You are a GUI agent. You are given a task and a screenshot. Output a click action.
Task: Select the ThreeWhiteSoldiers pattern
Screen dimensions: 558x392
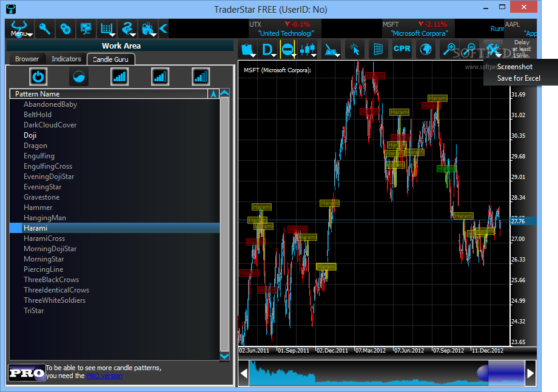tap(115, 300)
